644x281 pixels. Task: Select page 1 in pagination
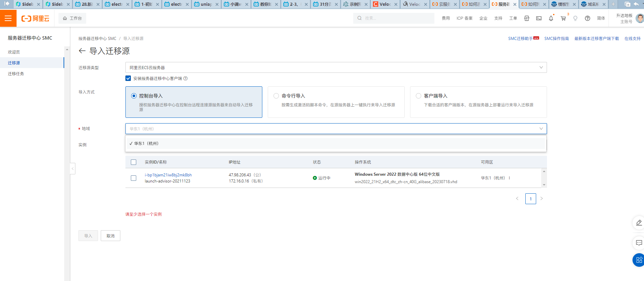(x=531, y=199)
